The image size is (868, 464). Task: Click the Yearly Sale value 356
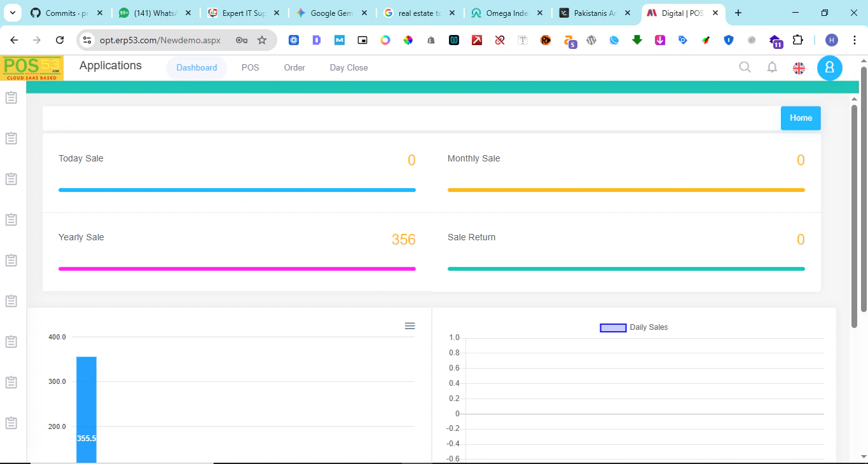pos(404,240)
